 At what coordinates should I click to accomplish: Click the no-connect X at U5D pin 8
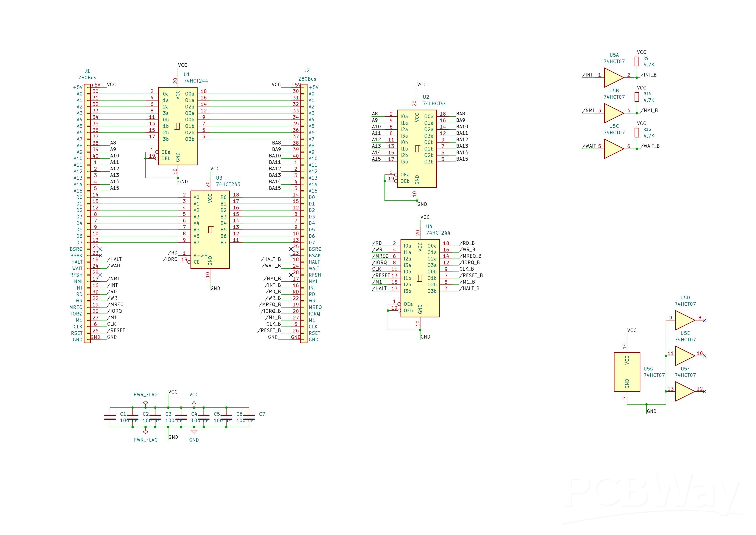[x=705, y=320]
